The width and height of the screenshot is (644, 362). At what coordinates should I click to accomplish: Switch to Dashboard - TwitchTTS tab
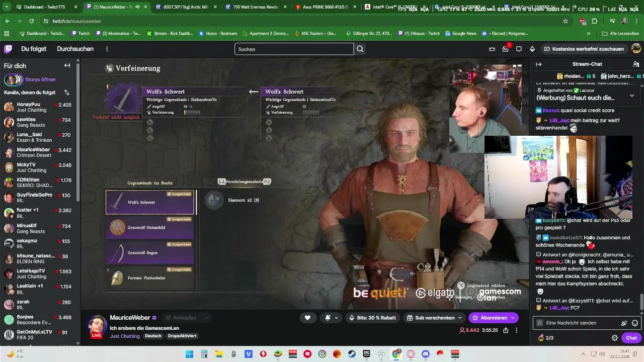tap(48, 7)
